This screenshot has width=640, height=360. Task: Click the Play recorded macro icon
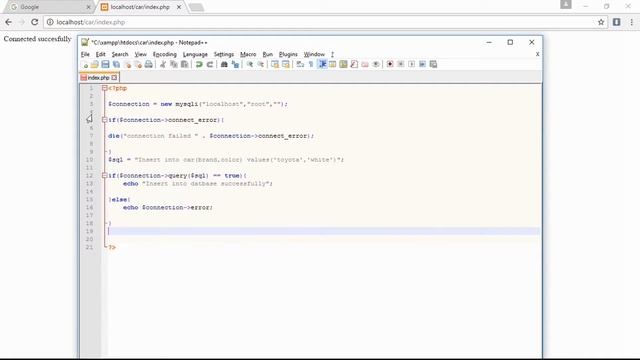point(411,64)
